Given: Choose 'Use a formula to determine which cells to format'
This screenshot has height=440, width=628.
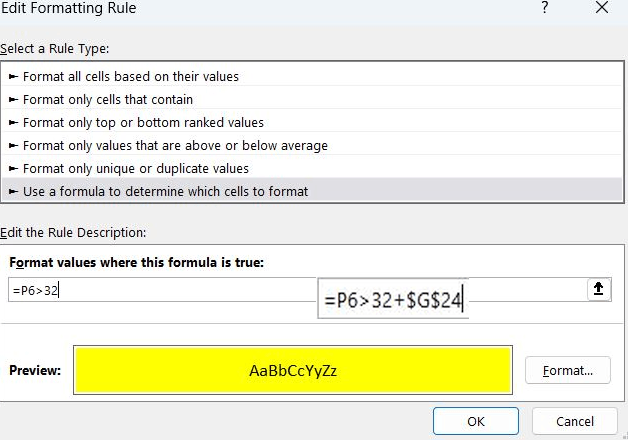Looking at the screenshot, I should coord(312,191).
